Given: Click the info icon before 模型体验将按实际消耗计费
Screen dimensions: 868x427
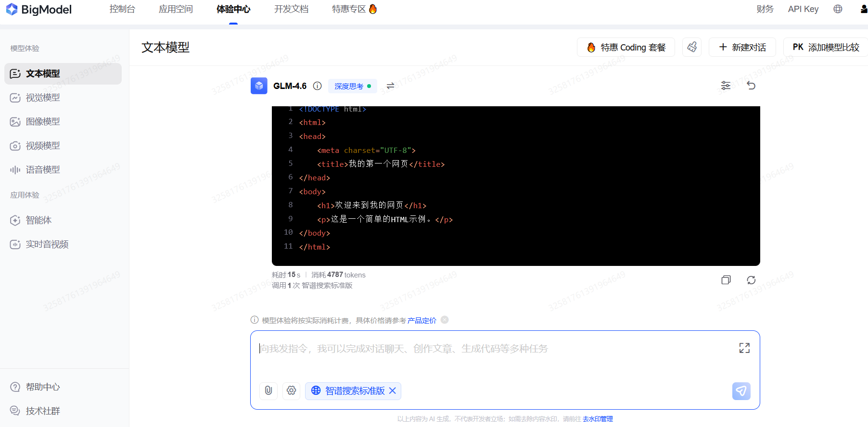Looking at the screenshot, I should pyautogui.click(x=255, y=320).
